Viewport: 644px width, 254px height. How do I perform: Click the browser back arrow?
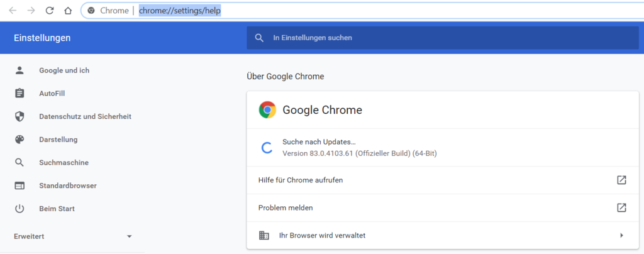[x=13, y=11]
